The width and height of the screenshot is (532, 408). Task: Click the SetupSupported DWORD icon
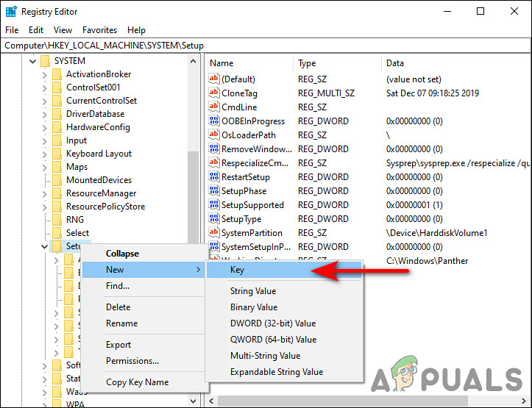coord(213,204)
